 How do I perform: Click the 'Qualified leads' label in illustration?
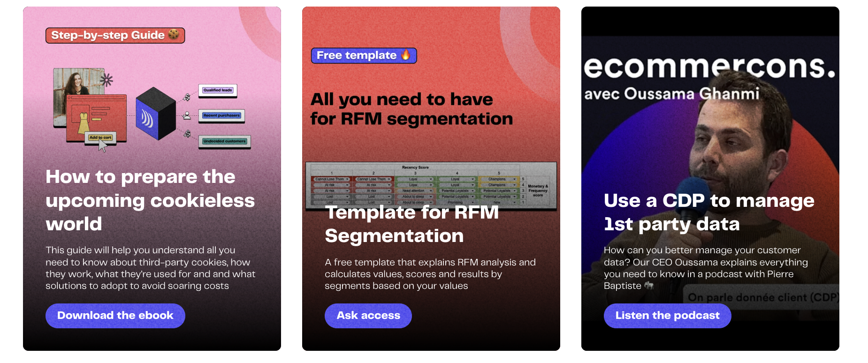pos(218,90)
